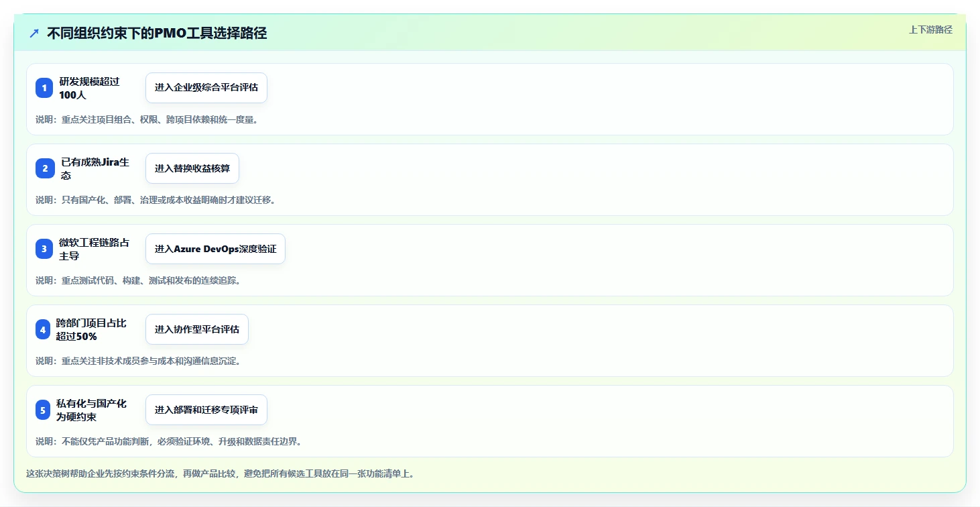Image resolution: width=980 pixels, height=507 pixels.
Task: Click the note about 非技术成员参与成本
Action: [138, 361]
